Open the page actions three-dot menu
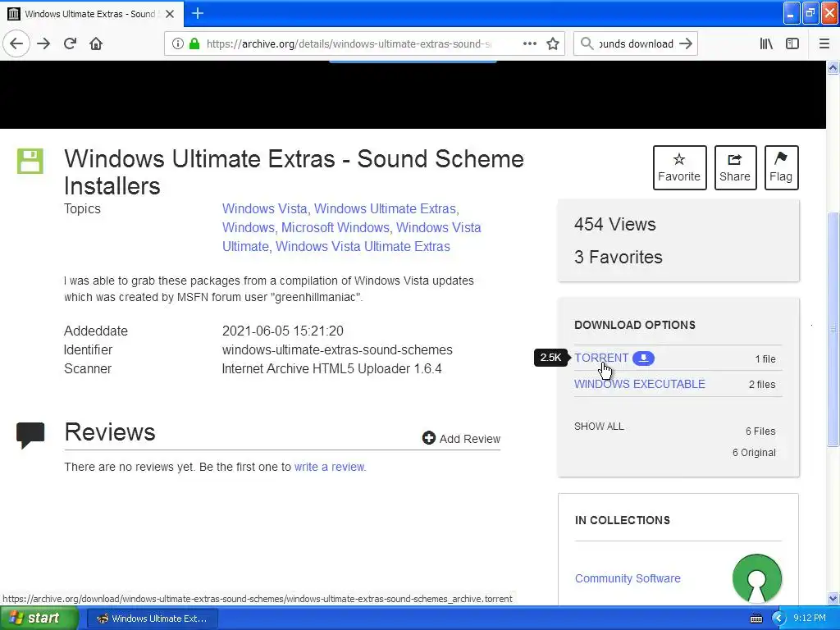The height and width of the screenshot is (630, 840). tap(530, 44)
